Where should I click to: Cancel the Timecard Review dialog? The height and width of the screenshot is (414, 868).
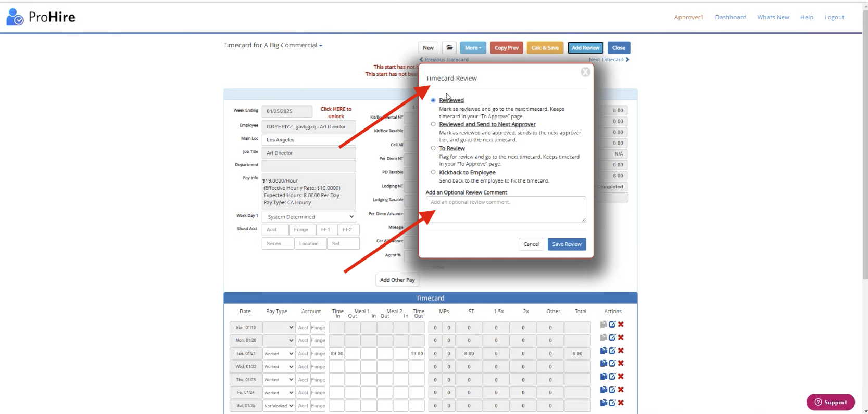coord(531,244)
